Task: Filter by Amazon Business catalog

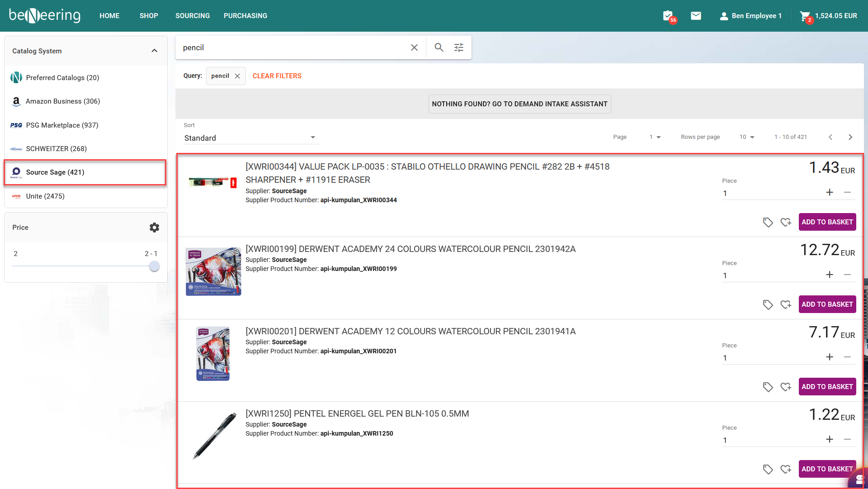Action: point(63,101)
